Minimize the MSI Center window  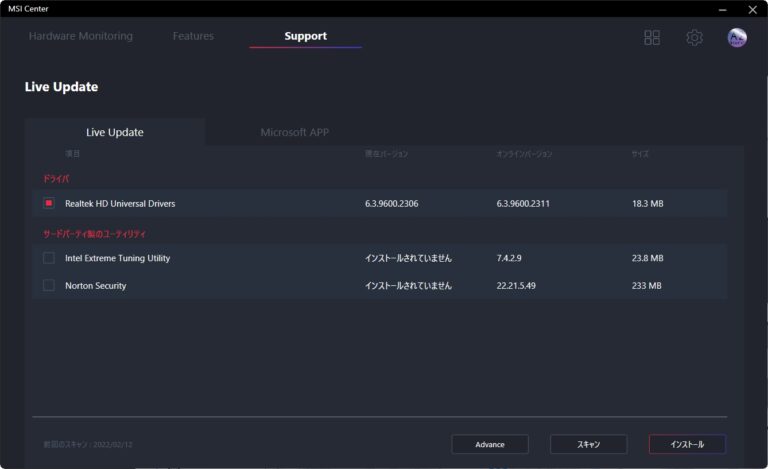pyautogui.click(x=722, y=9)
